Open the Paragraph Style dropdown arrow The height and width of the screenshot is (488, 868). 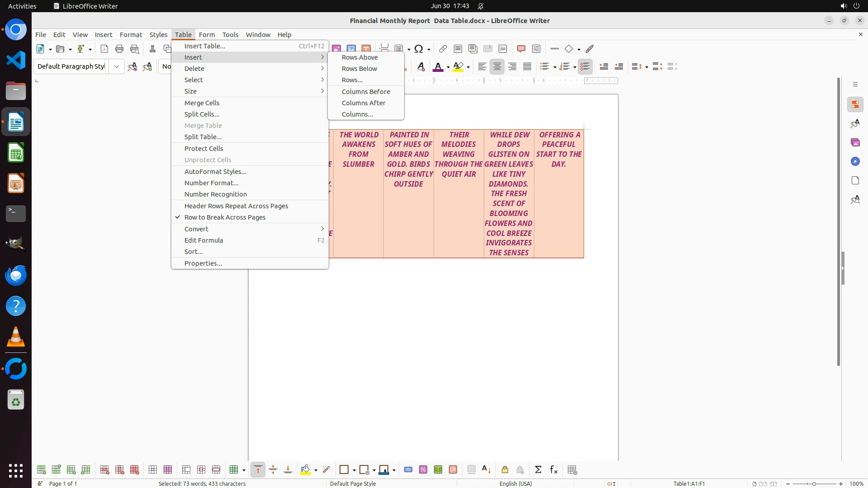[117, 67]
